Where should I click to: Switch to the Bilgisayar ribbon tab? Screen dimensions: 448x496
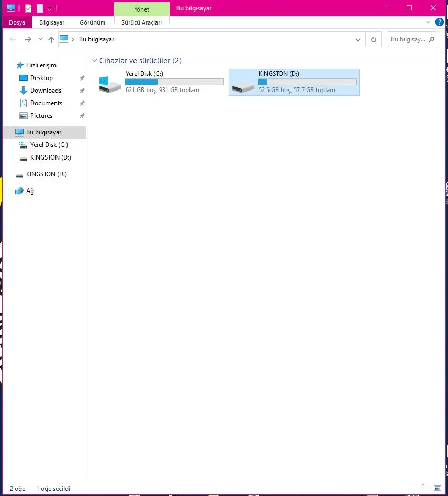click(x=52, y=22)
